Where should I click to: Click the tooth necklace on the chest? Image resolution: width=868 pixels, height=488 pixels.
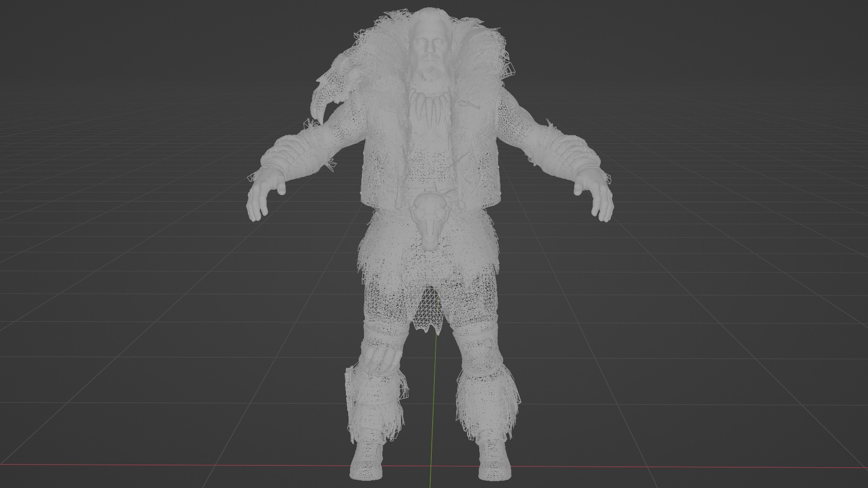[x=429, y=108]
